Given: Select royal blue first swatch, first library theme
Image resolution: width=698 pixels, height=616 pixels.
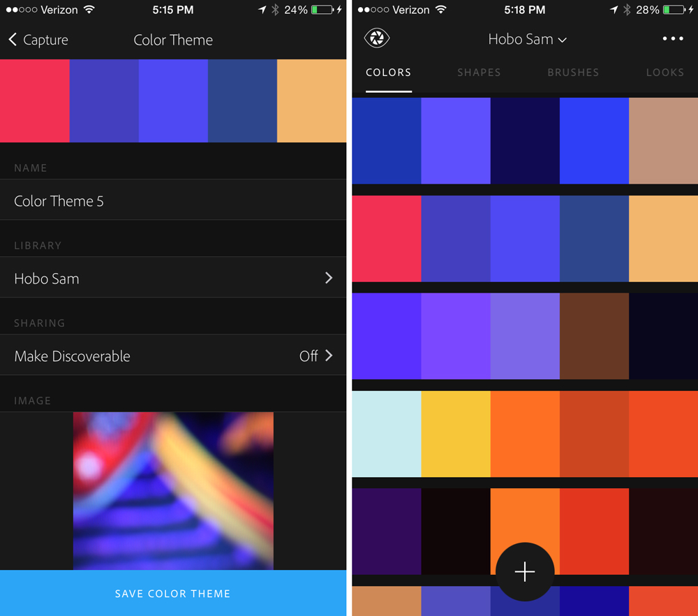Looking at the screenshot, I should pos(387,141).
